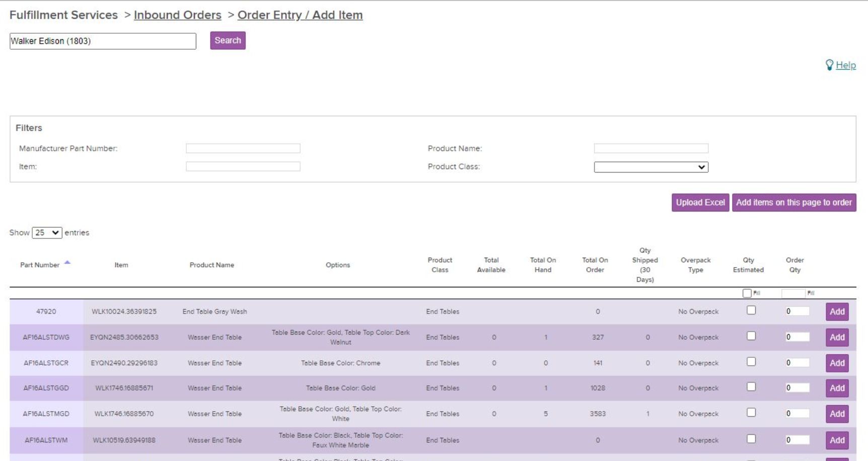Sort by Part Number arrow icon

pyautogui.click(x=67, y=262)
